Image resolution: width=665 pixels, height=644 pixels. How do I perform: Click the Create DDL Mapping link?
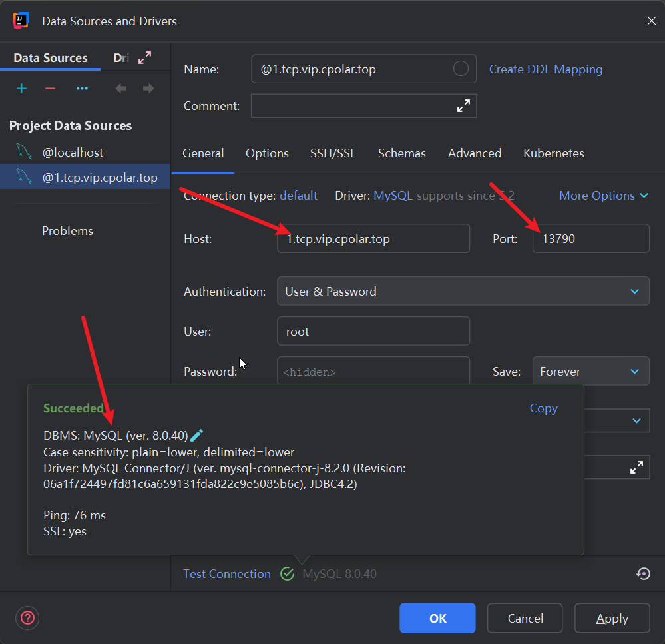546,69
